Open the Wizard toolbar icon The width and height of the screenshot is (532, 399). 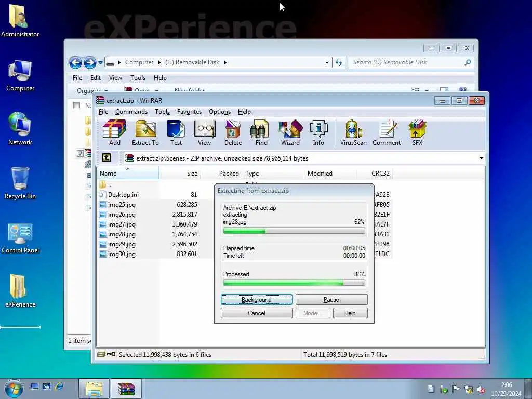[290, 132]
